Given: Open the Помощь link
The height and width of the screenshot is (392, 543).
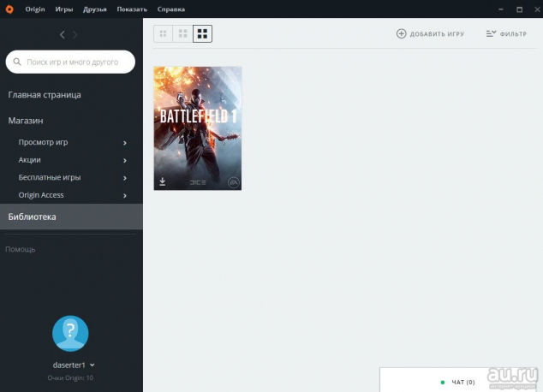Looking at the screenshot, I should [21, 249].
